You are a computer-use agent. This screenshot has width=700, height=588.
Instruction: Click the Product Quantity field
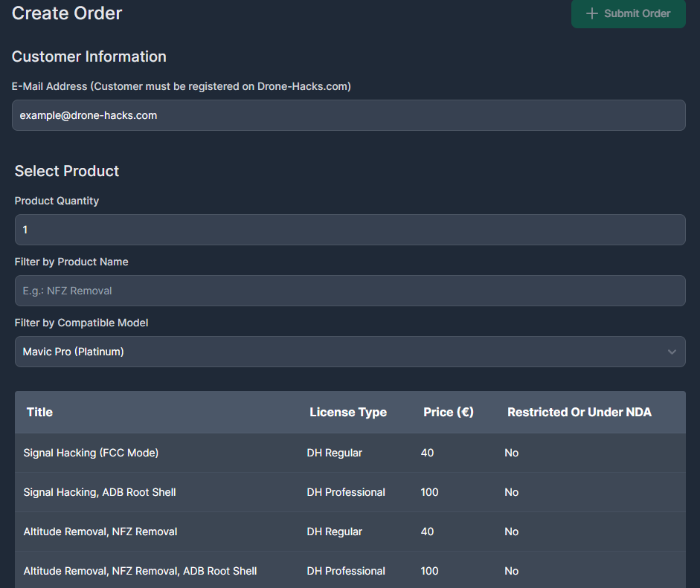pos(350,230)
